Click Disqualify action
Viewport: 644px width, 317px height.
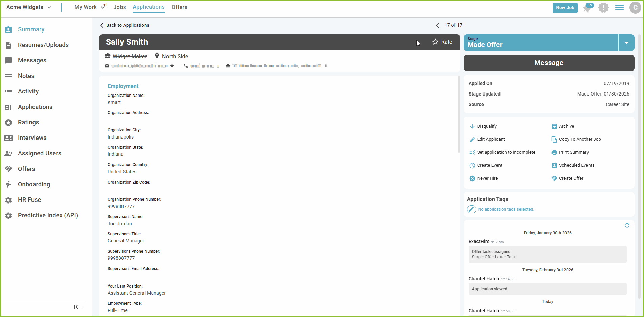483,126
